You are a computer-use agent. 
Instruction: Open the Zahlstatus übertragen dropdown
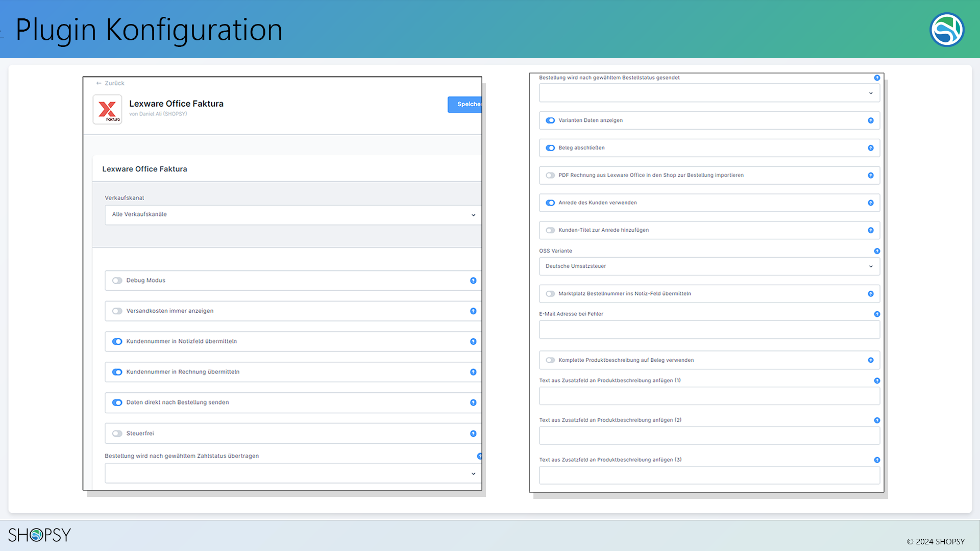coord(293,473)
